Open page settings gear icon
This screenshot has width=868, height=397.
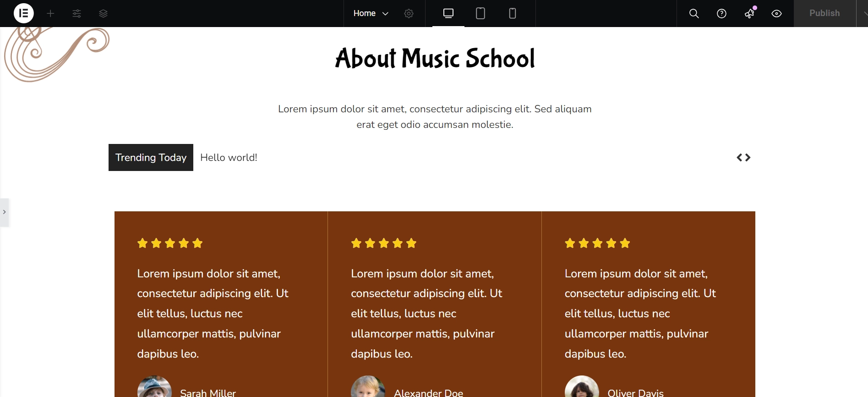(409, 13)
